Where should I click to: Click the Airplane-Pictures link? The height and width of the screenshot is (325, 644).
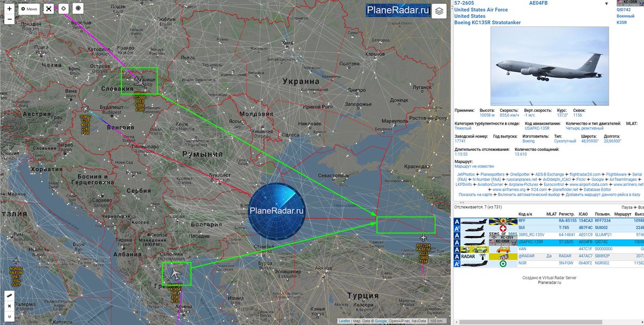coord(523,185)
